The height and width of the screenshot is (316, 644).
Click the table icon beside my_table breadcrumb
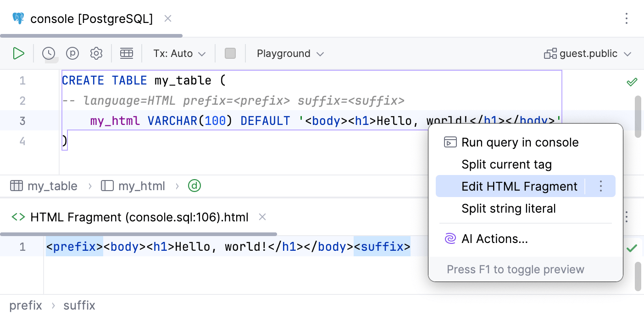pos(17,186)
